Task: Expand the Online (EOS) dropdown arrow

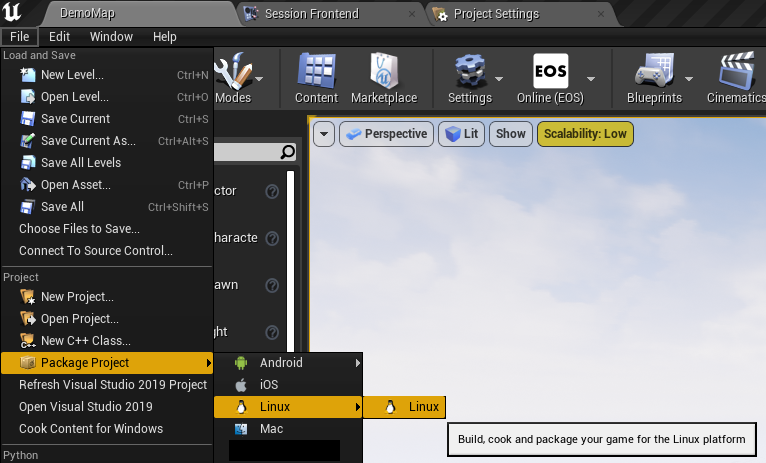Action: point(591,79)
